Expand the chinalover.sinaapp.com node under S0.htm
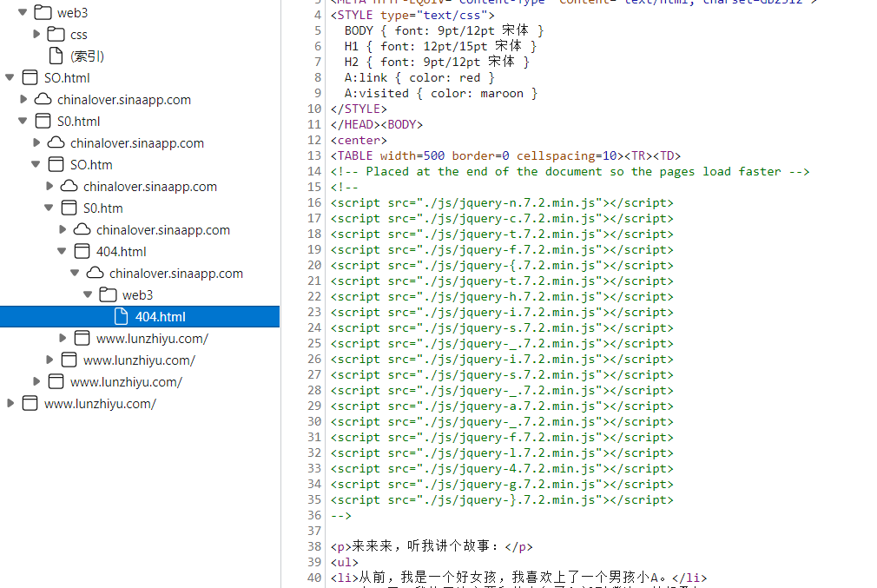This screenshot has width=877, height=588. 62,230
